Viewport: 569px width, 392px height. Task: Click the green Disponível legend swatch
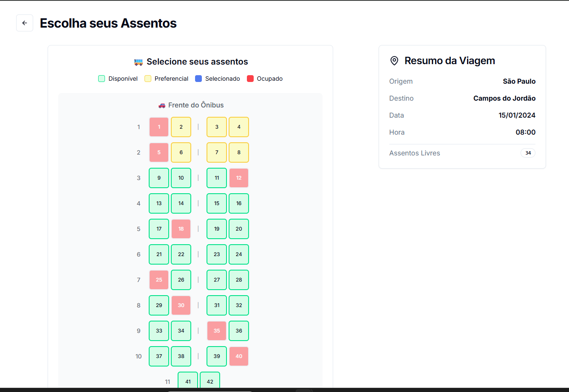click(102, 79)
